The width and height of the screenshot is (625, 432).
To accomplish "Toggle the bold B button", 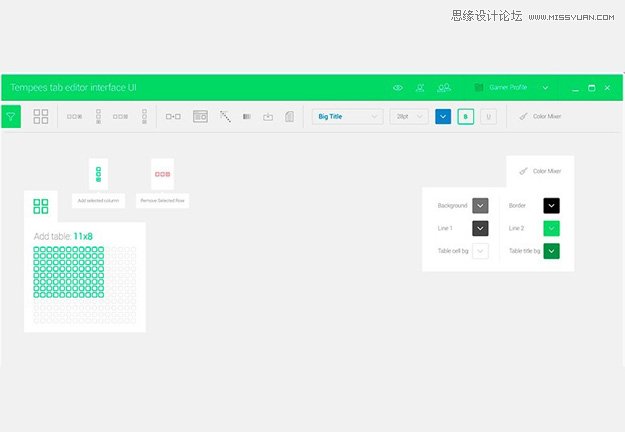I will pyautogui.click(x=466, y=116).
